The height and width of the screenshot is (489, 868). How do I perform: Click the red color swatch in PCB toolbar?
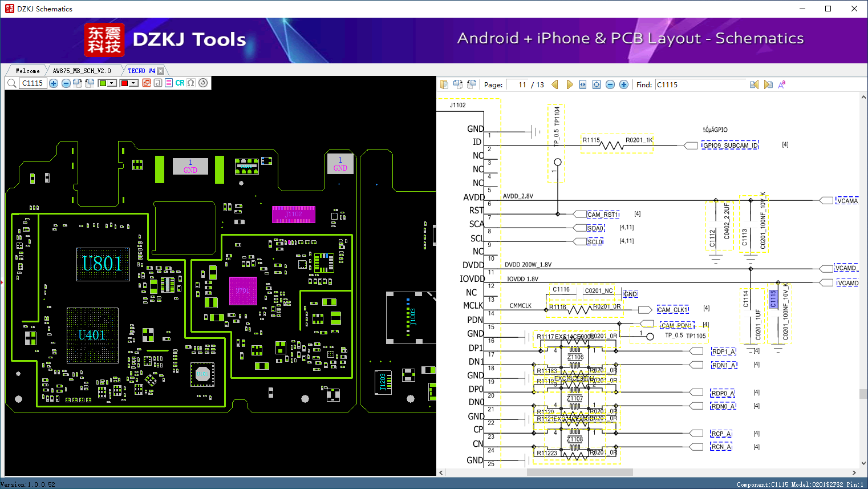(124, 83)
